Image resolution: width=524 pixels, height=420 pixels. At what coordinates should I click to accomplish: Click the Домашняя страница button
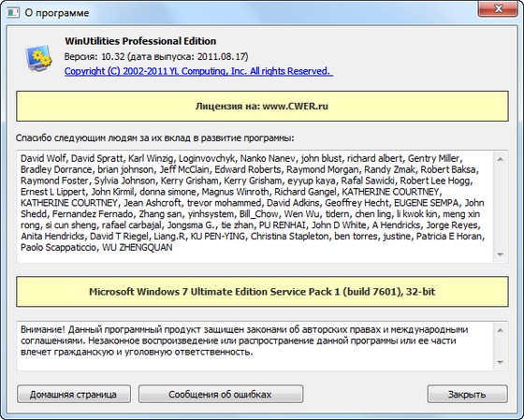(74, 394)
